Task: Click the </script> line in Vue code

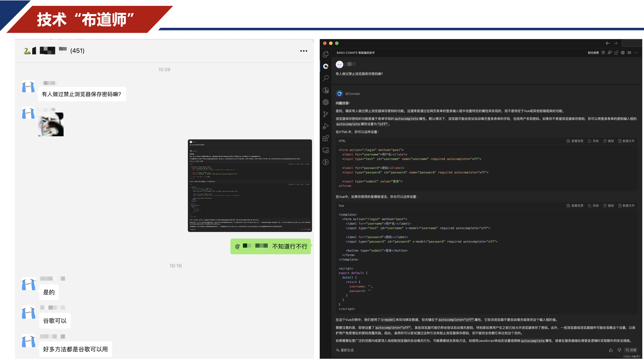Action: tap(346, 309)
